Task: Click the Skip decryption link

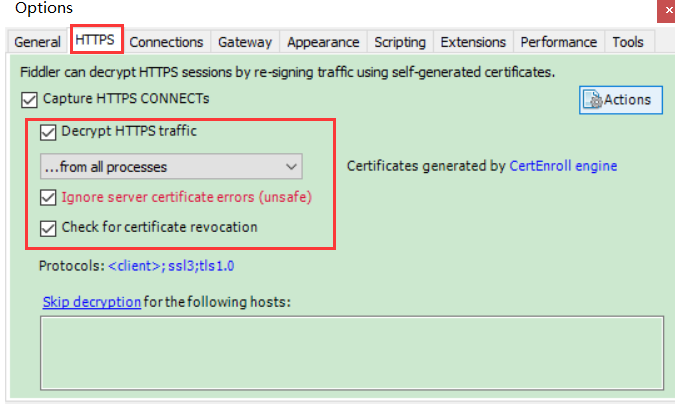Action: coord(92,302)
